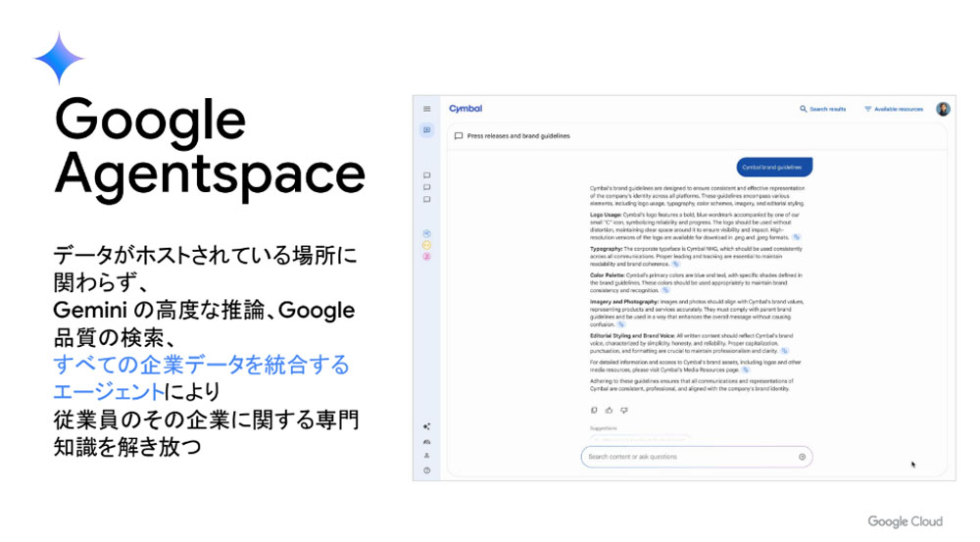Click the Suggestions label above the input
This screenshot has height=542, width=980.
[x=603, y=428]
